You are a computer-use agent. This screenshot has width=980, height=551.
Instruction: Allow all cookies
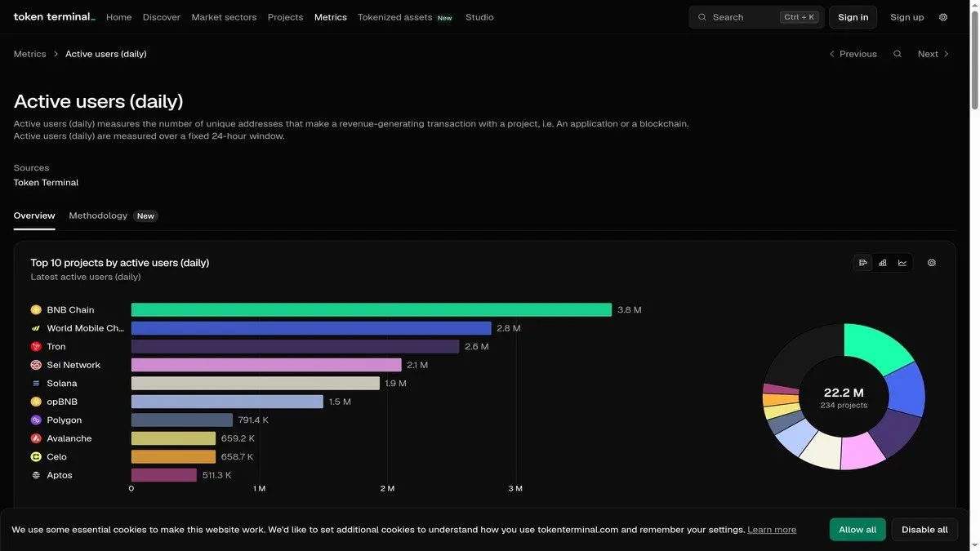click(857, 530)
